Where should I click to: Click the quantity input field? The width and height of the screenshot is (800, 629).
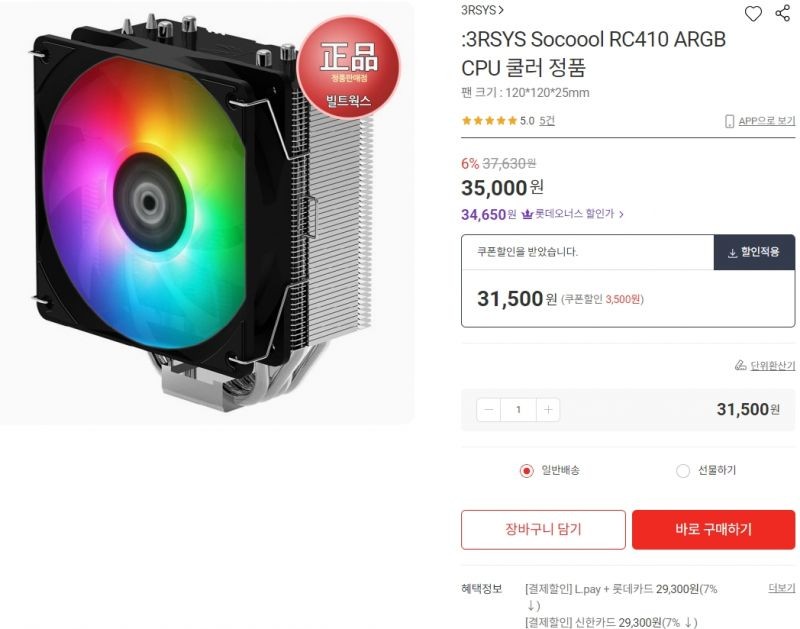pyautogui.click(x=518, y=410)
